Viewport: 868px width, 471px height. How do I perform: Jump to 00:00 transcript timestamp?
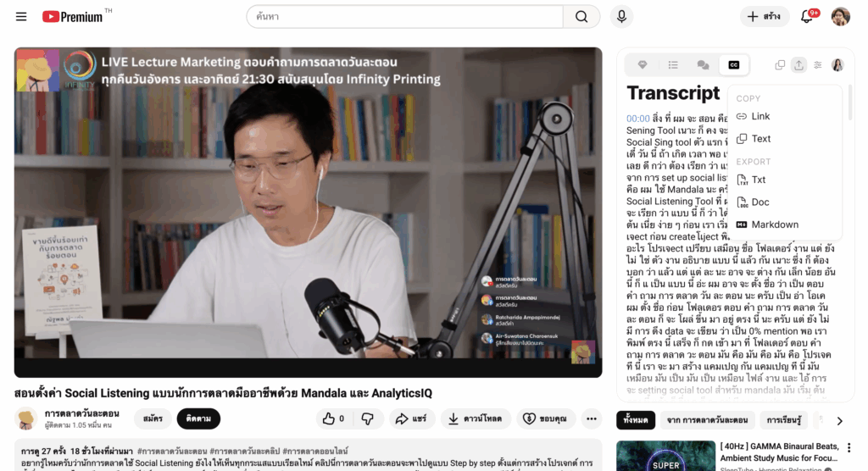pyautogui.click(x=637, y=119)
